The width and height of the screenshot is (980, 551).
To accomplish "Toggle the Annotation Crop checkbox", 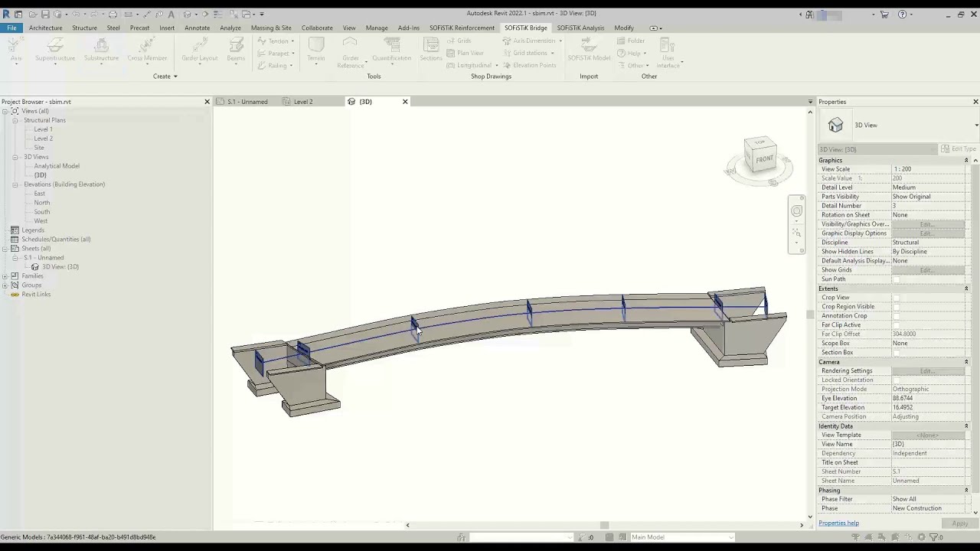I will (897, 316).
